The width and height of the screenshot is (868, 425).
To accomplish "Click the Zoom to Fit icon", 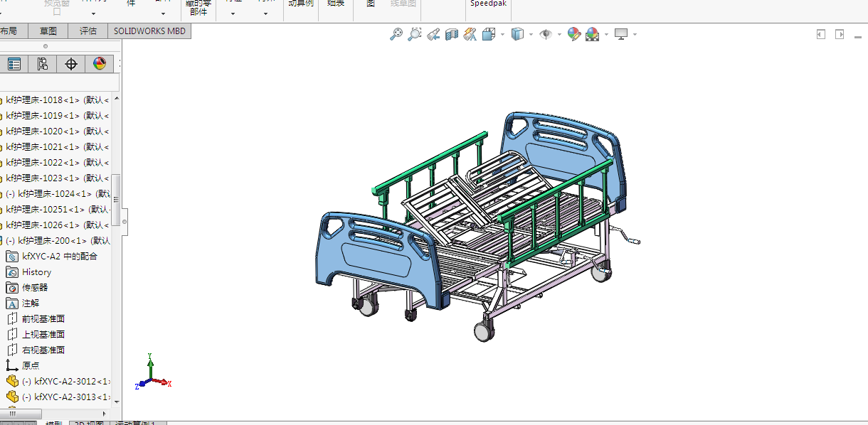I will point(396,33).
